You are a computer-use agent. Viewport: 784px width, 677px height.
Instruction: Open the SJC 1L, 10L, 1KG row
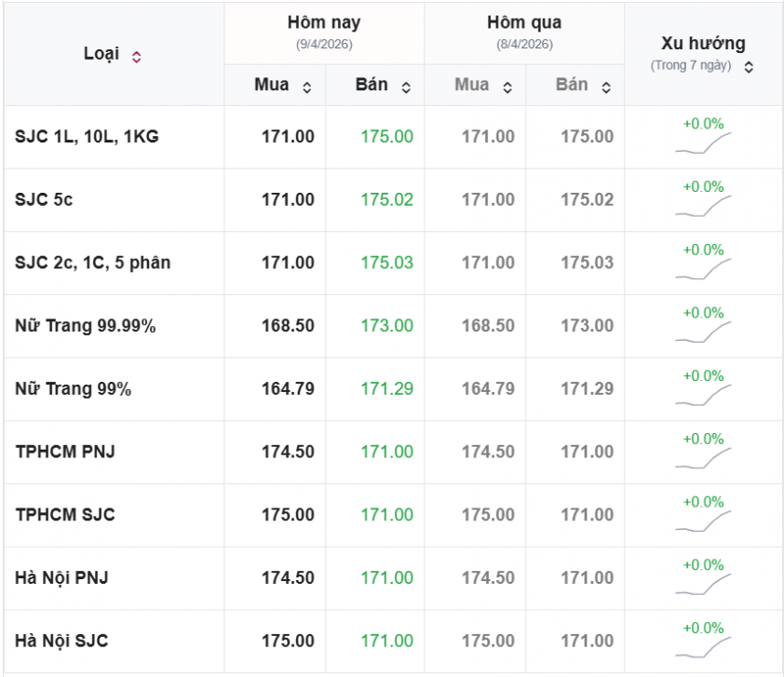[87, 136]
